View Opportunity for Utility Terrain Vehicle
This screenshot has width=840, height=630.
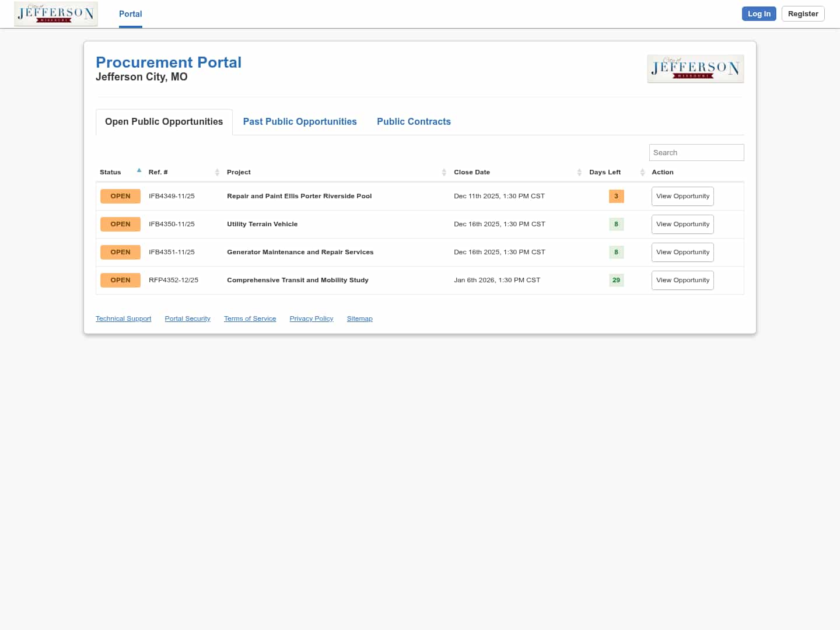[x=682, y=225]
